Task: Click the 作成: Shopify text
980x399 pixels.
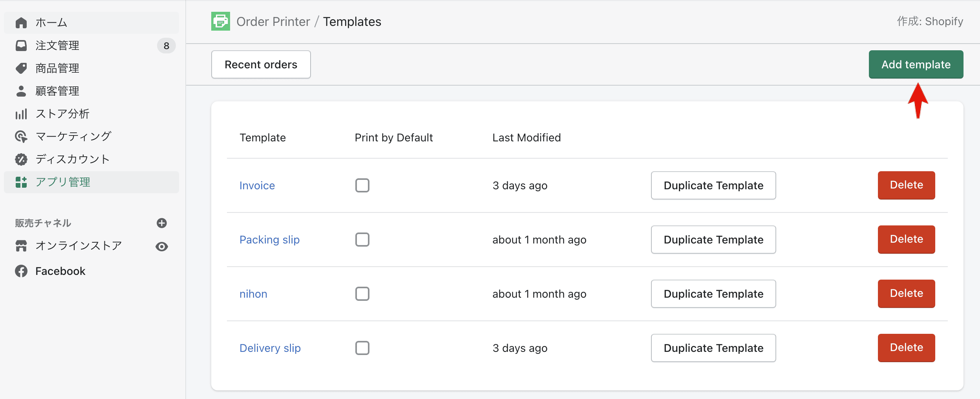Action: click(x=930, y=21)
